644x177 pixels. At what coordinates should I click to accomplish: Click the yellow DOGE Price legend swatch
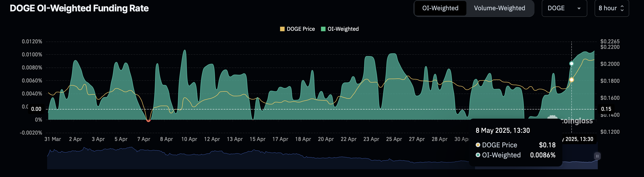tap(282, 29)
